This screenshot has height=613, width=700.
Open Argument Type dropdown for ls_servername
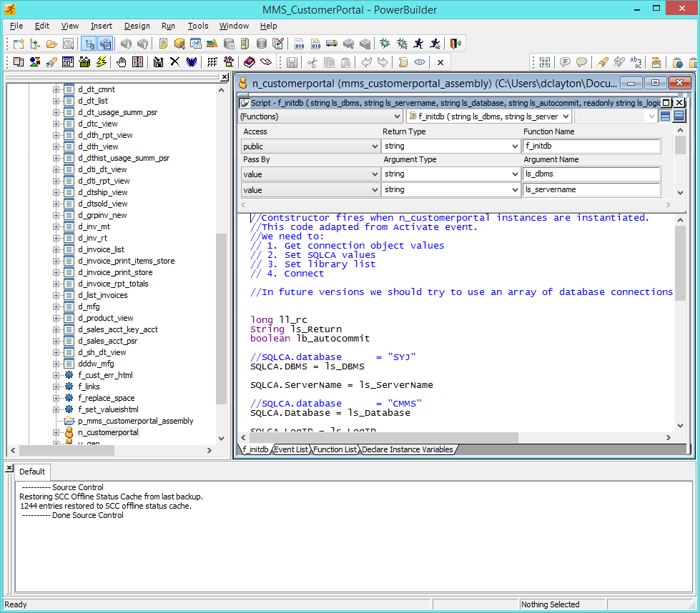450,189
